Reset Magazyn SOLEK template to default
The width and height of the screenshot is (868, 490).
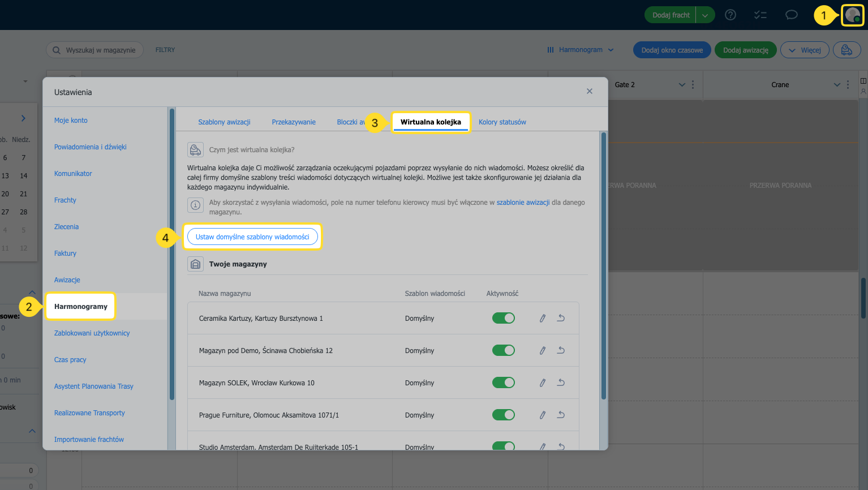[561, 382]
